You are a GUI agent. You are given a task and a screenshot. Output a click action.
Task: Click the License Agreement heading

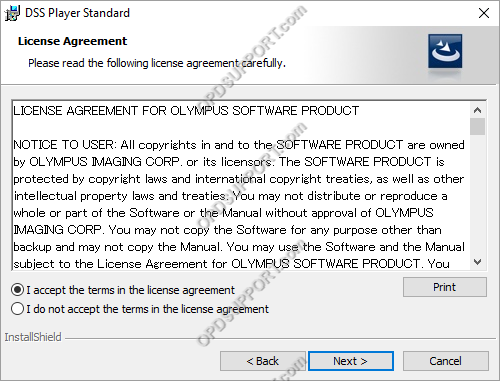72,41
